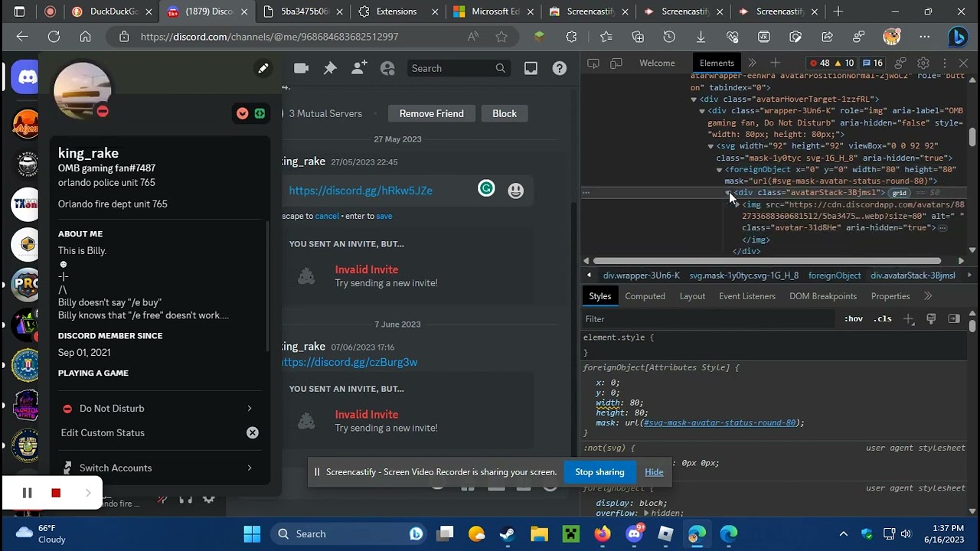Open discord.gg/hRkw5JZe invite link
This screenshot has width=980, height=551.
point(361,191)
